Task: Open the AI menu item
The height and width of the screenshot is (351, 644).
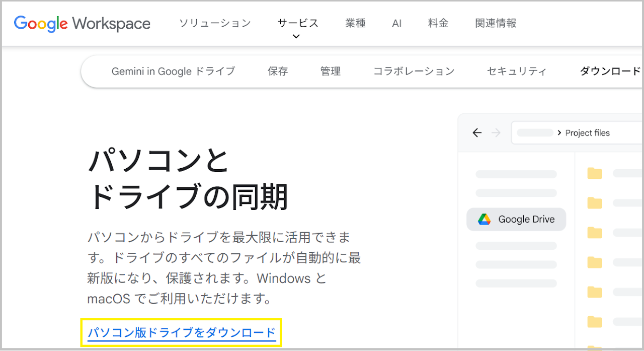Action: click(397, 23)
